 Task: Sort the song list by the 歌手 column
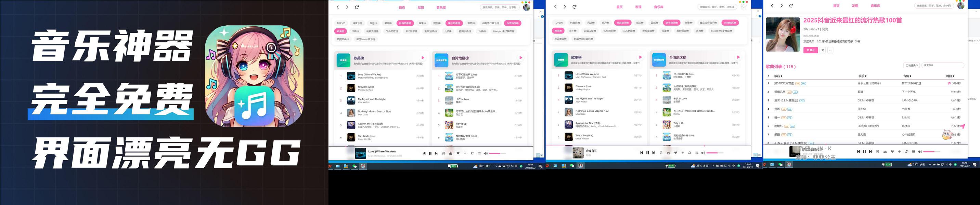tap(862, 76)
